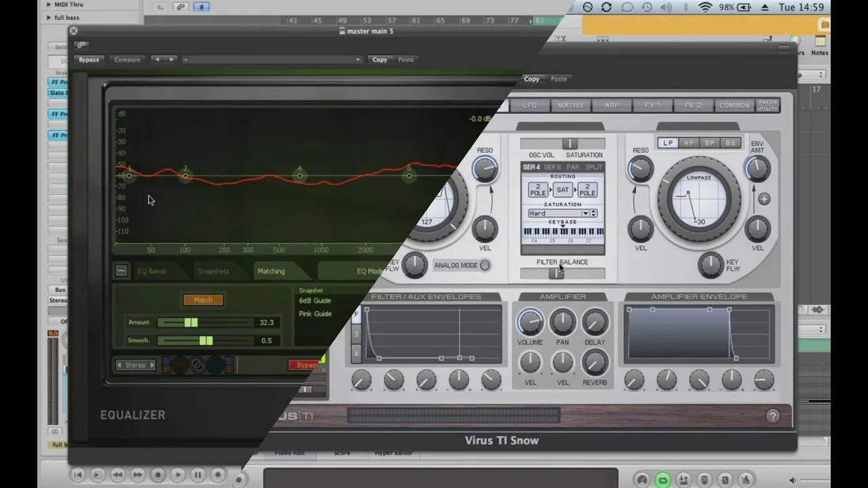This screenshot has width=868, height=488.
Task: Click the ENV AMT knob
Action: (x=757, y=168)
